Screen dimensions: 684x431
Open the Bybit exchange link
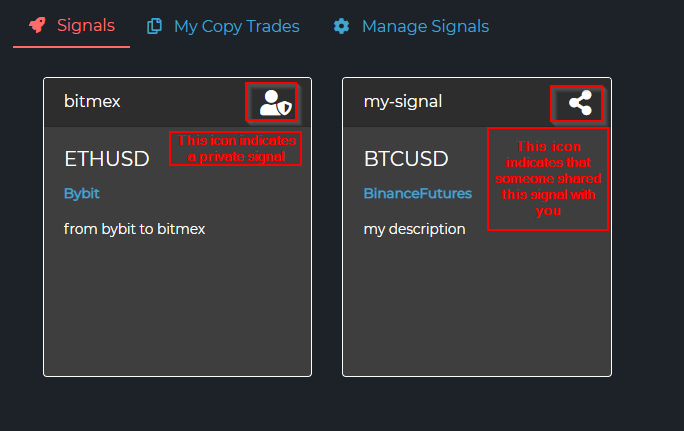point(82,193)
